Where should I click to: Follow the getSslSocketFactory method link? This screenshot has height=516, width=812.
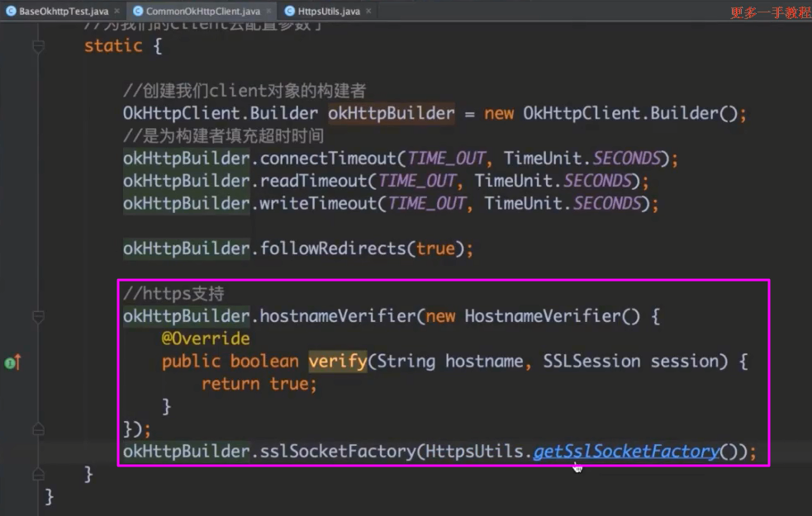click(x=625, y=452)
